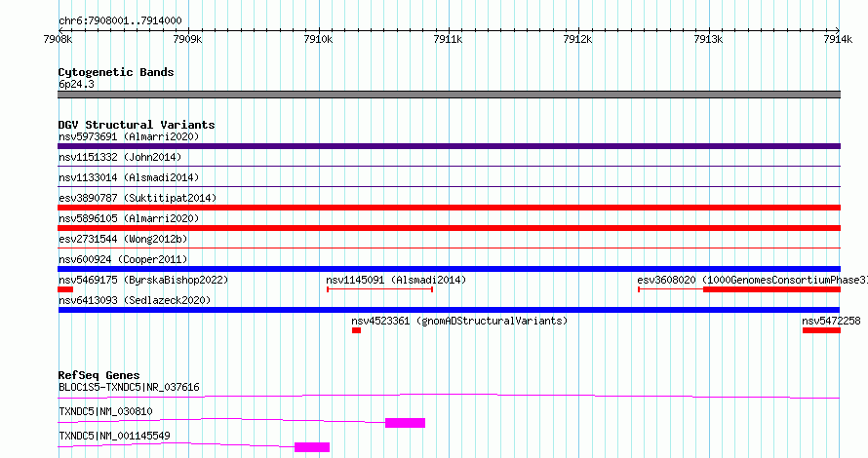Click the RefSeq Genes track heading

(99, 375)
